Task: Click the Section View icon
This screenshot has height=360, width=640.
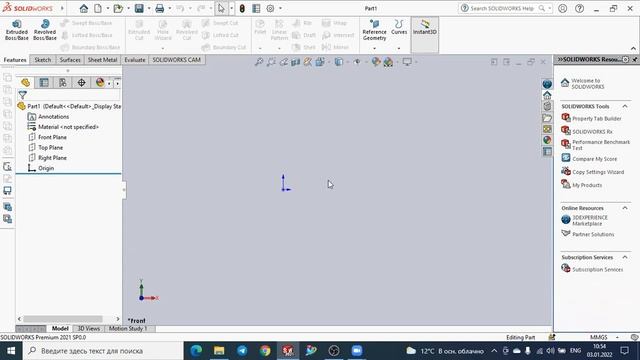Action: [296, 62]
